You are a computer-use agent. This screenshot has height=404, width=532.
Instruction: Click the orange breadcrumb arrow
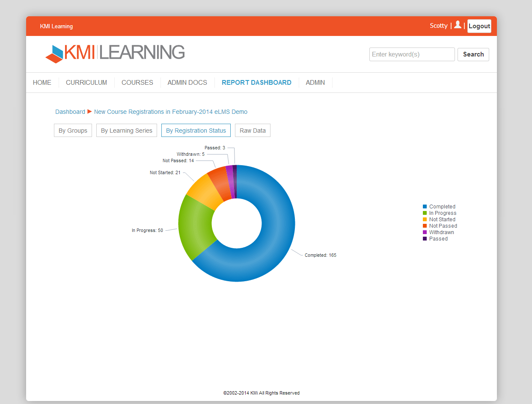(x=89, y=112)
